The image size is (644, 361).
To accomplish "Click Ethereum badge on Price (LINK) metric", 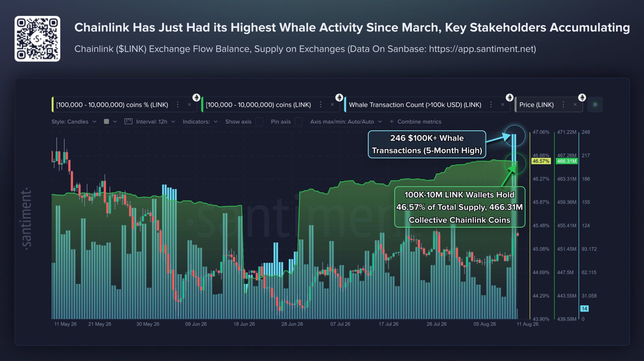I will [582, 97].
